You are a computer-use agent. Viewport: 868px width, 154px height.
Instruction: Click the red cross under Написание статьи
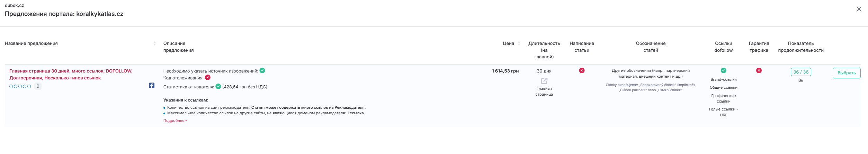coord(582,70)
